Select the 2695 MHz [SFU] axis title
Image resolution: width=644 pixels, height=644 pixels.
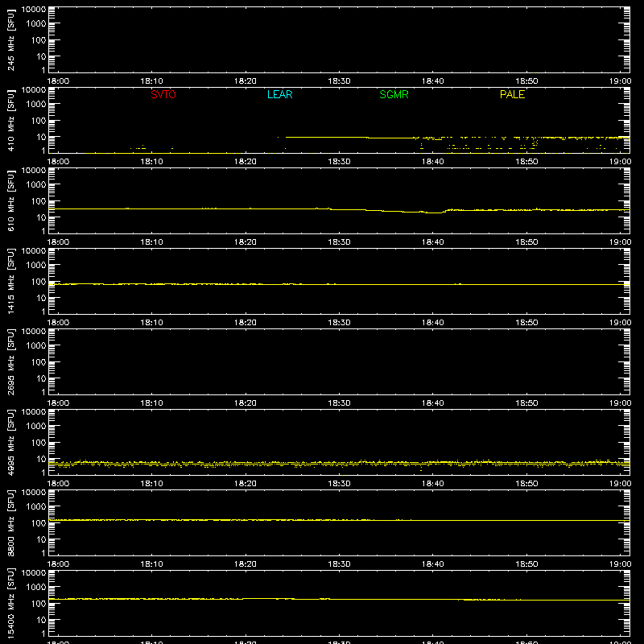click(11, 361)
